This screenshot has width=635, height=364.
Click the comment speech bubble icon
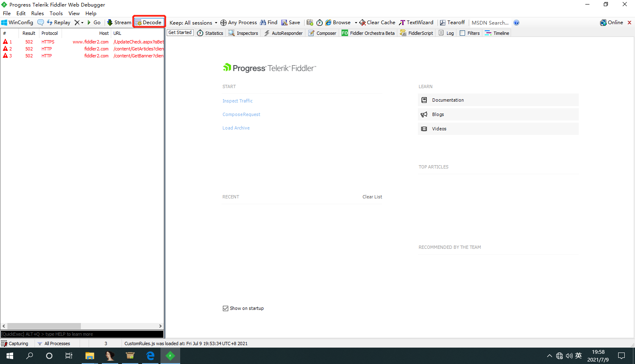tap(41, 23)
